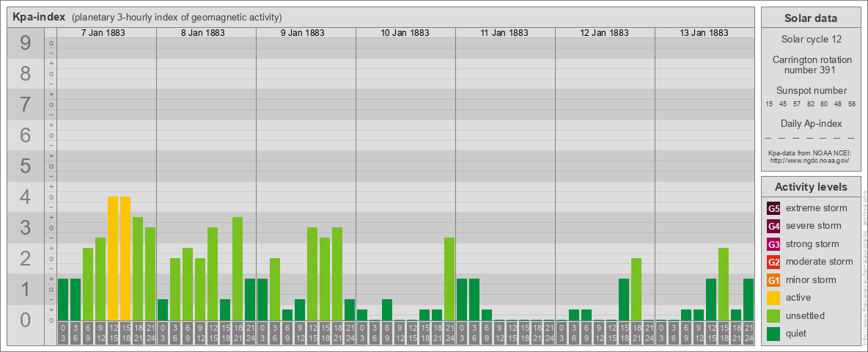This screenshot has width=868, height=352.
Task: Click the Kp scale number 0
Action: coord(26,319)
